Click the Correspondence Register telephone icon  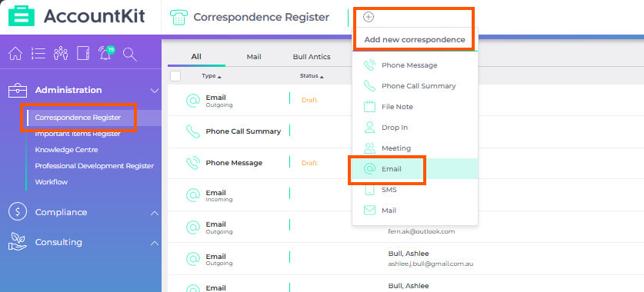179,17
